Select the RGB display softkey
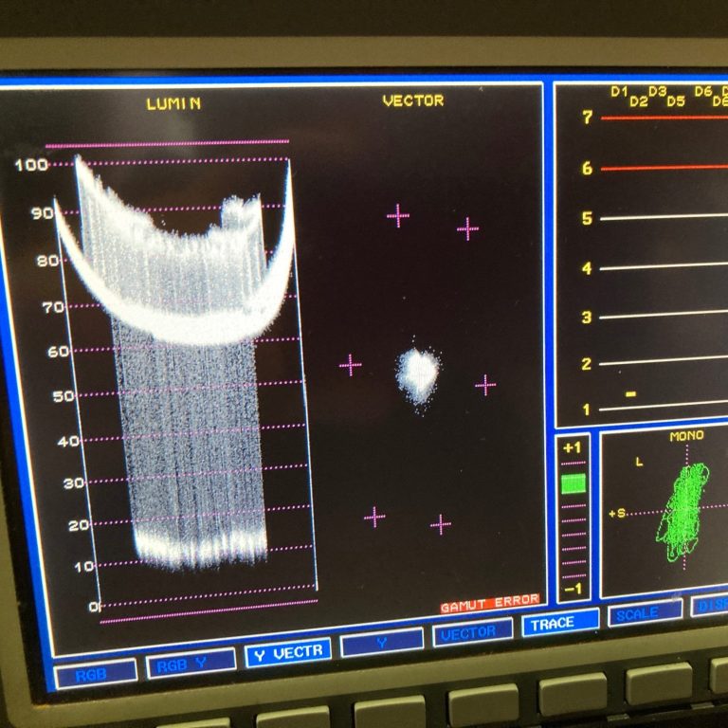The height and width of the screenshot is (728, 728). coord(96,674)
